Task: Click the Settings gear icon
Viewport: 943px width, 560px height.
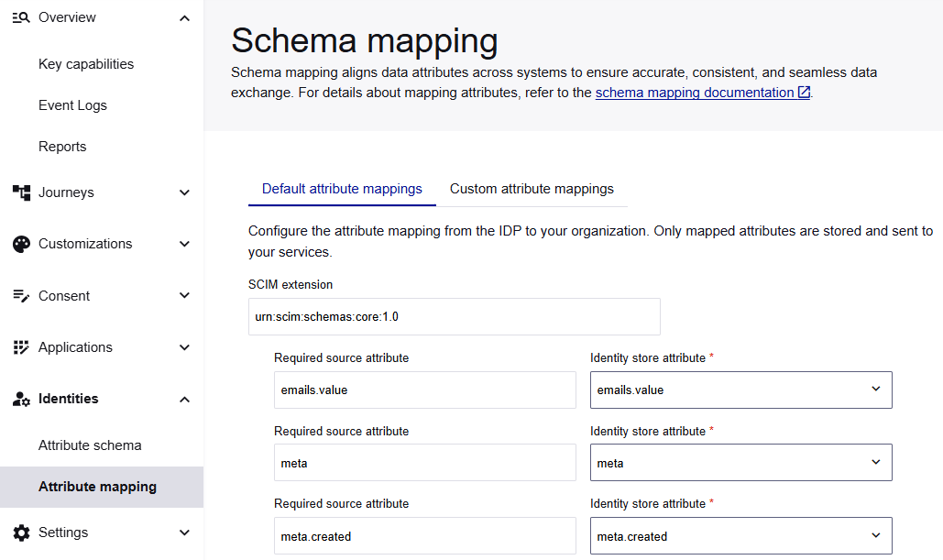Action: (x=21, y=532)
